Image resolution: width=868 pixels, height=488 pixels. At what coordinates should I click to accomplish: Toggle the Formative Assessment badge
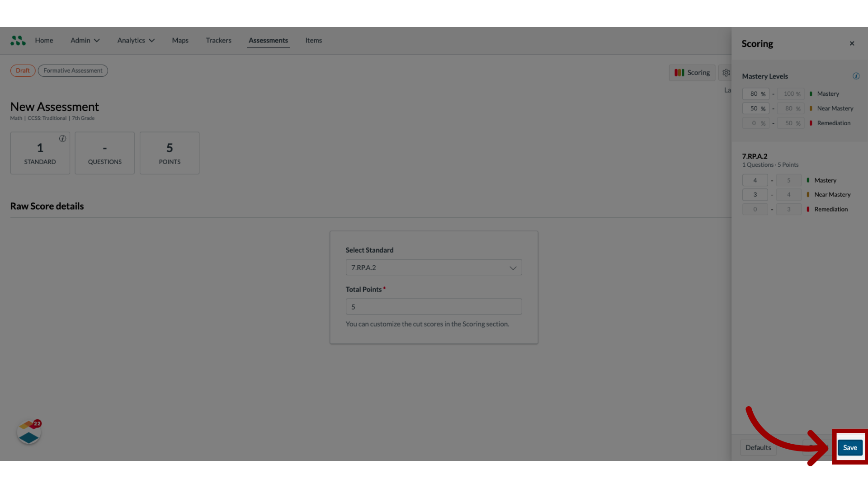(x=73, y=70)
